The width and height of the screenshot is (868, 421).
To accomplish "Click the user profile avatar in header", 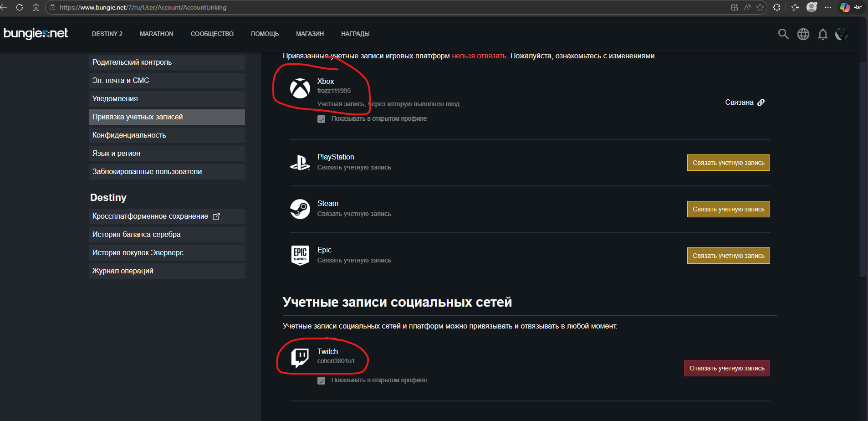I will tap(842, 34).
